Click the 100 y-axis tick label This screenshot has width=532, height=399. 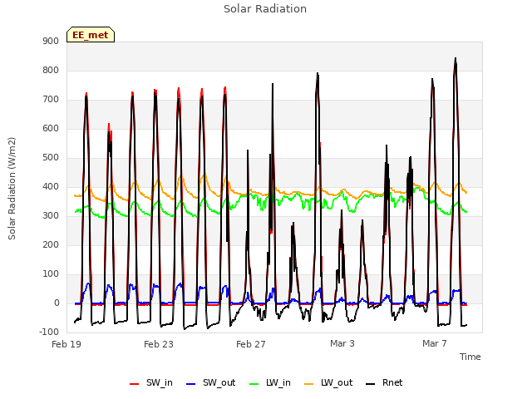click(51, 274)
